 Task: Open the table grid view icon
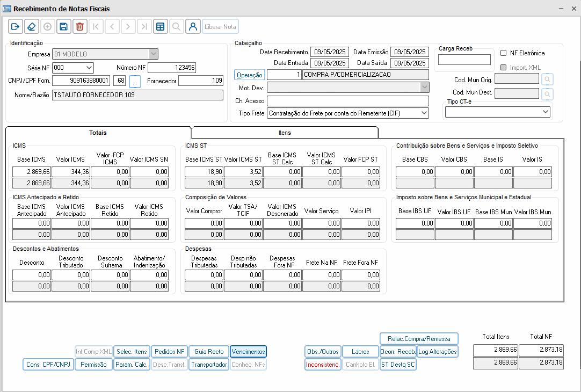click(x=160, y=26)
